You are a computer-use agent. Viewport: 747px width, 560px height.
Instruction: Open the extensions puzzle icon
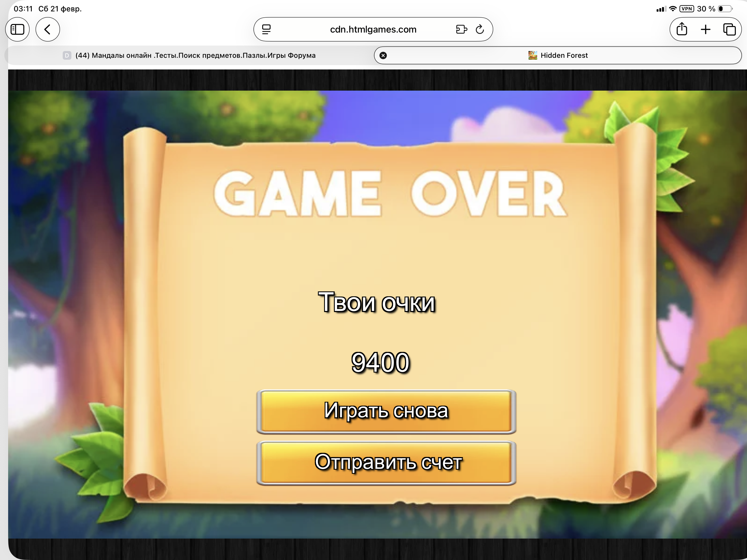pyautogui.click(x=461, y=30)
